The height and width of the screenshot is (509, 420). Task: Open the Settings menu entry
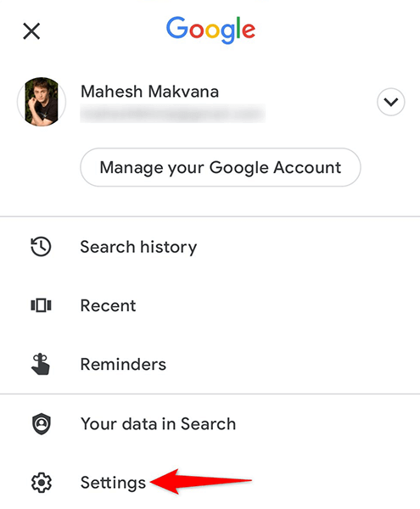pyautogui.click(x=210, y=483)
